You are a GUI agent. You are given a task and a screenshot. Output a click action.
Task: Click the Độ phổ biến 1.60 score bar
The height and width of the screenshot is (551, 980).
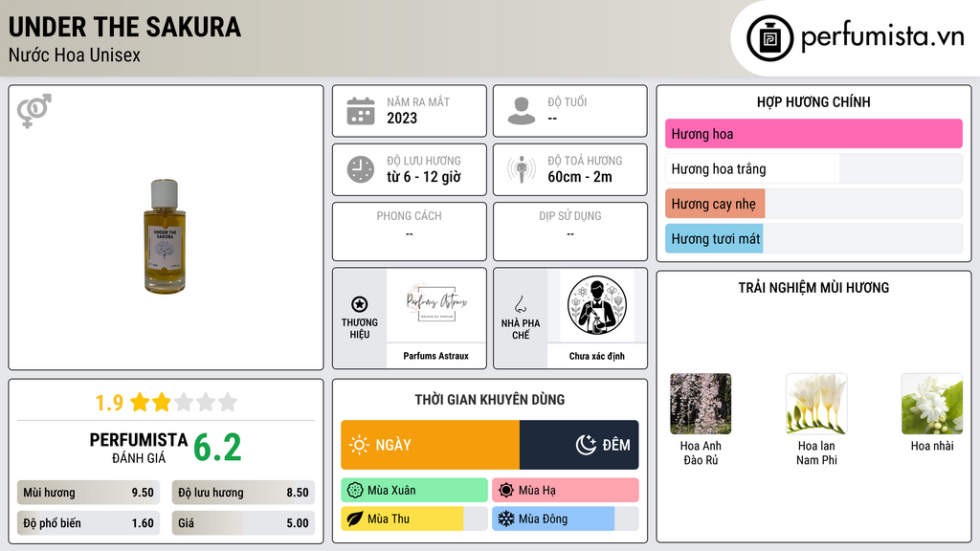89,523
